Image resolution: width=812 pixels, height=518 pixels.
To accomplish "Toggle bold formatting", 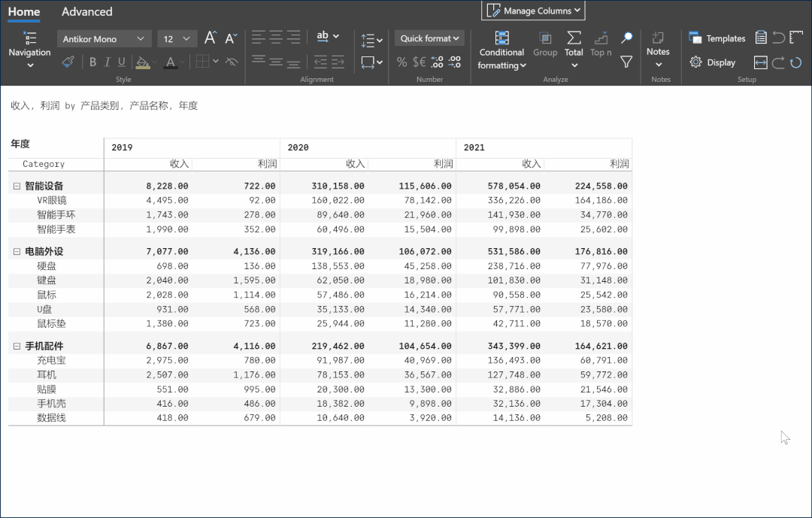I will [x=92, y=62].
